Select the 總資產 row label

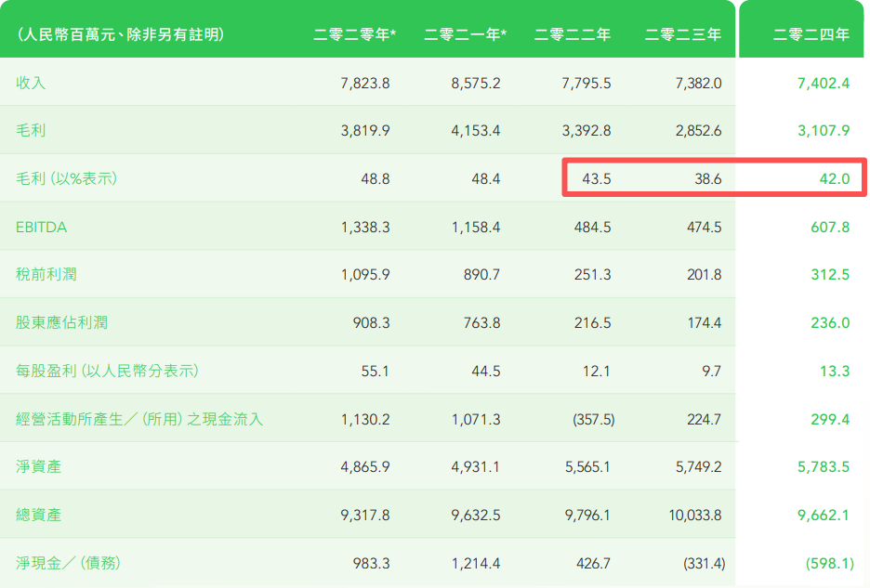[x=38, y=515]
